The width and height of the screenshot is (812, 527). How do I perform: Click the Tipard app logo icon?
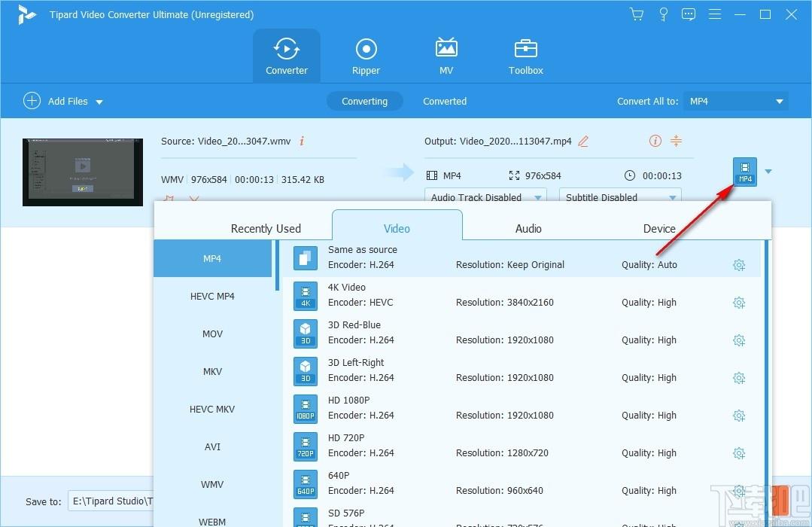pyautogui.click(x=26, y=14)
